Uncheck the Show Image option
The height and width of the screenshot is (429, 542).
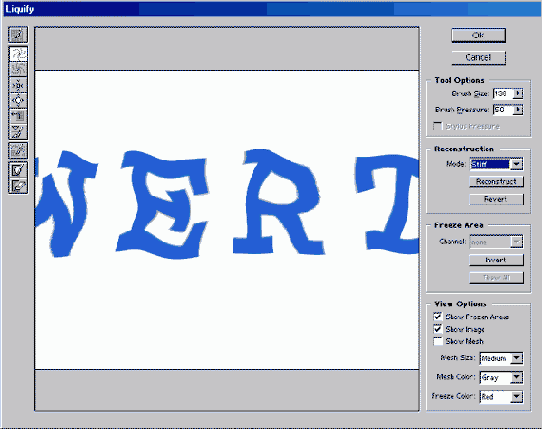(x=438, y=328)
